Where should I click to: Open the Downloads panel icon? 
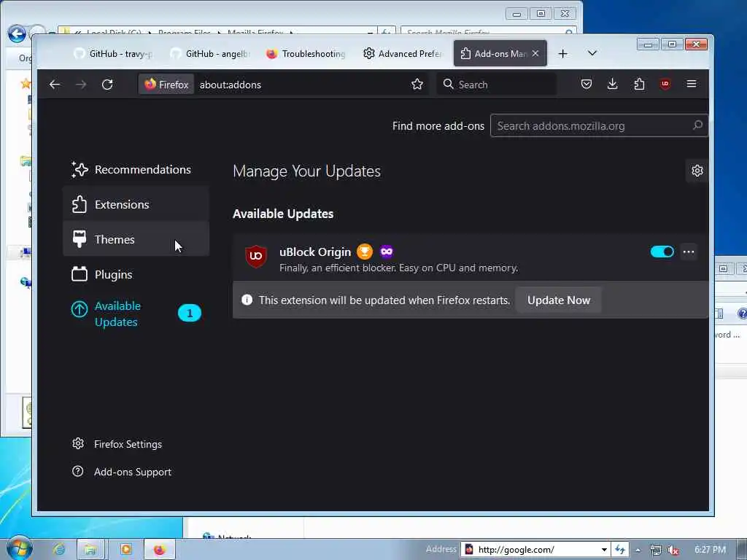[x=613, y=85]
